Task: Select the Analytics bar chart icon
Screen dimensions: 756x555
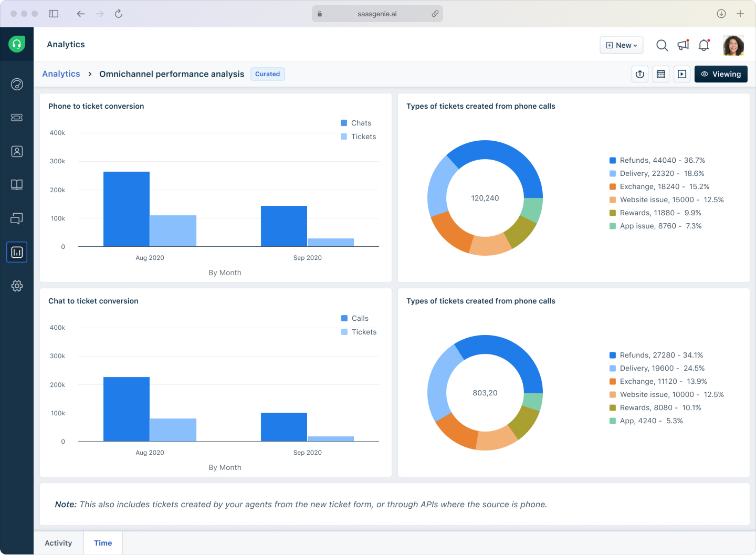Action: (17, 252)
